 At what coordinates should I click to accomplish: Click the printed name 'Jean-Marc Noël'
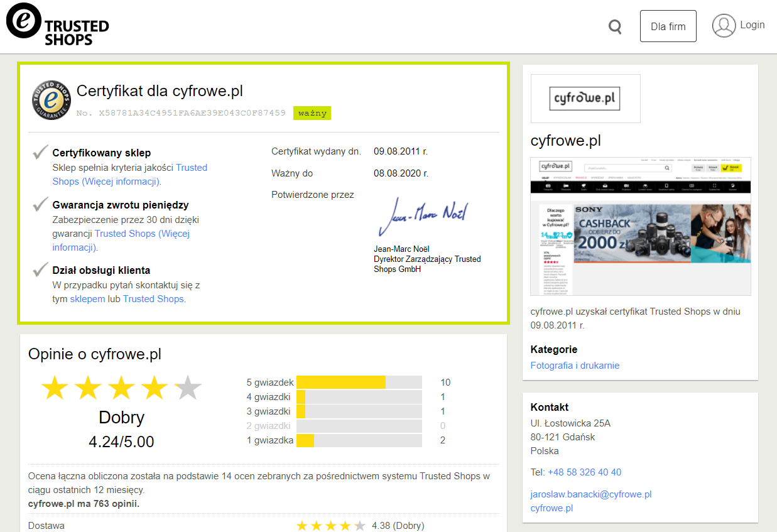[x=401, y=249]
